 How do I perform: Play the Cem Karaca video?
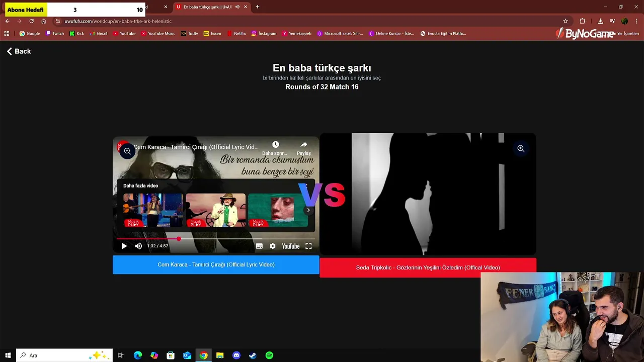point(124,246)
